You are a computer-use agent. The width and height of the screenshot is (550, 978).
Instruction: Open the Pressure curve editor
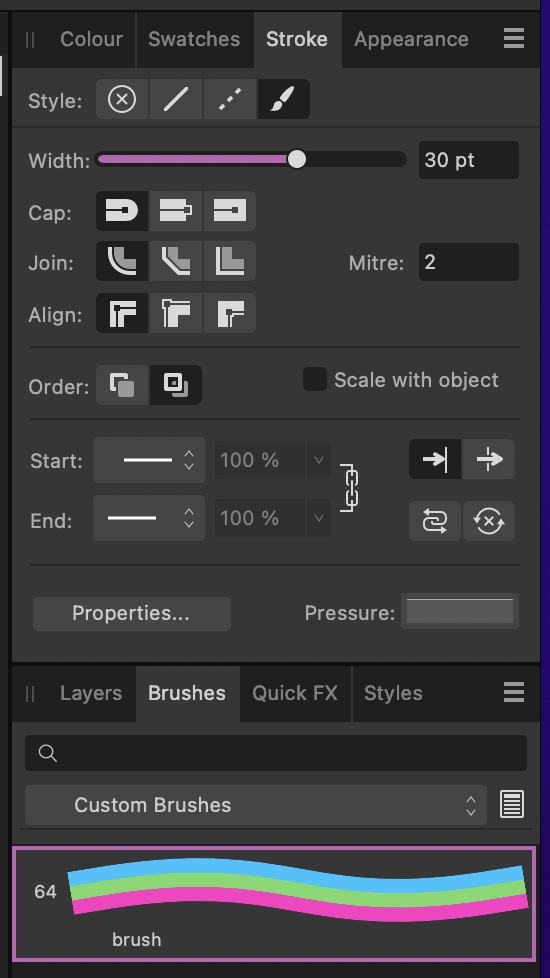tap(460, 611)
